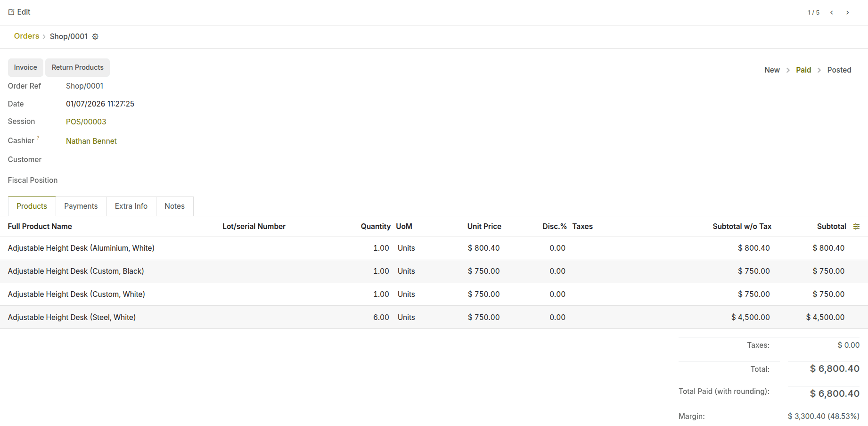868x426 pixels.
Task: Set the order stage to Posted
Action: coord(839,69)
